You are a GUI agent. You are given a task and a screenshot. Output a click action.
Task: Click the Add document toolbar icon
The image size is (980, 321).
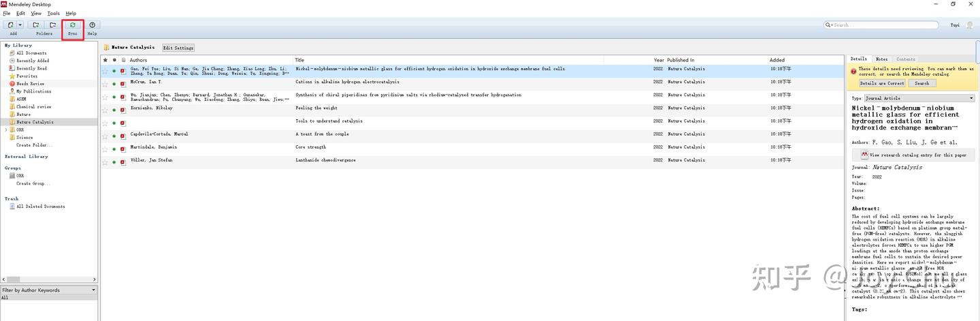click(11, 25)
